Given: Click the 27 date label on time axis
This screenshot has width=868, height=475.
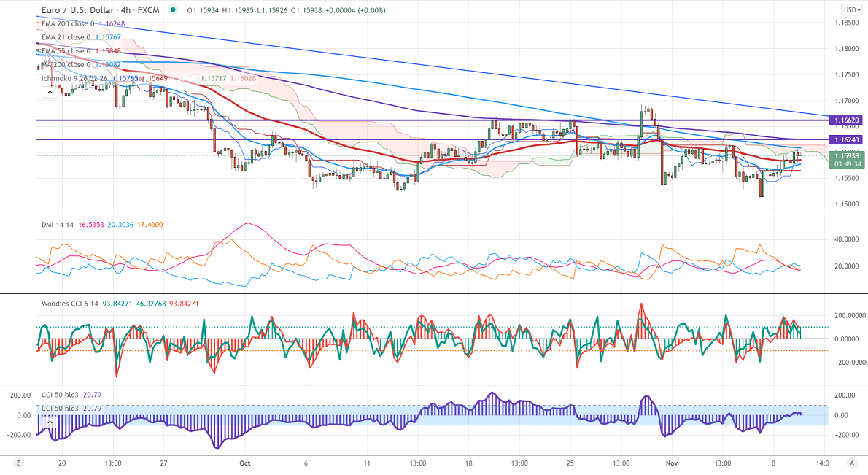Looking at the screenshot, I should (x=163, y=463).
